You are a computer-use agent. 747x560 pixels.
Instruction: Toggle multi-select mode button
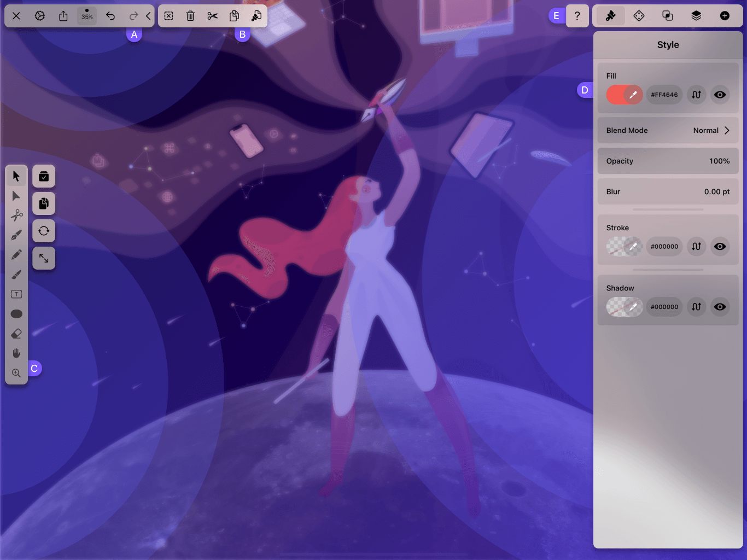(44, 176)
